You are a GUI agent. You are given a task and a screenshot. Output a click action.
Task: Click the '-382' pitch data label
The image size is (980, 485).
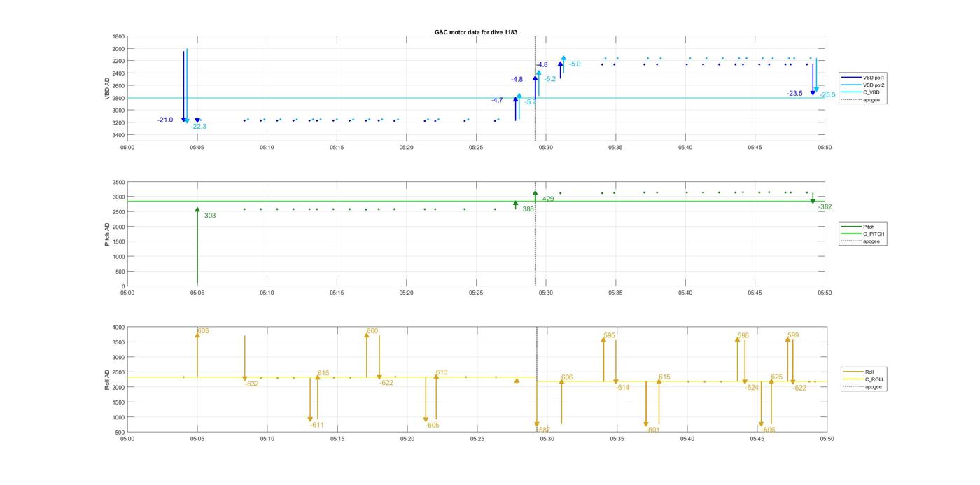(x=825, y=207)
